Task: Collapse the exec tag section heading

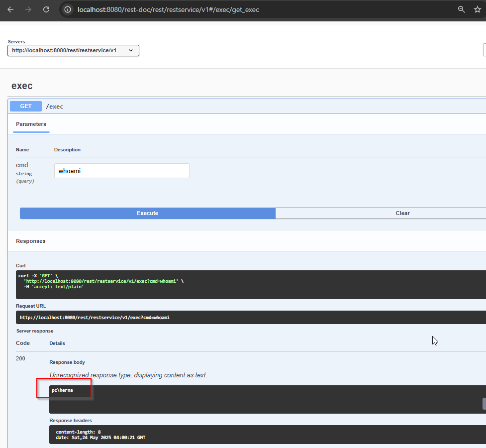Action: coord(22,86)
